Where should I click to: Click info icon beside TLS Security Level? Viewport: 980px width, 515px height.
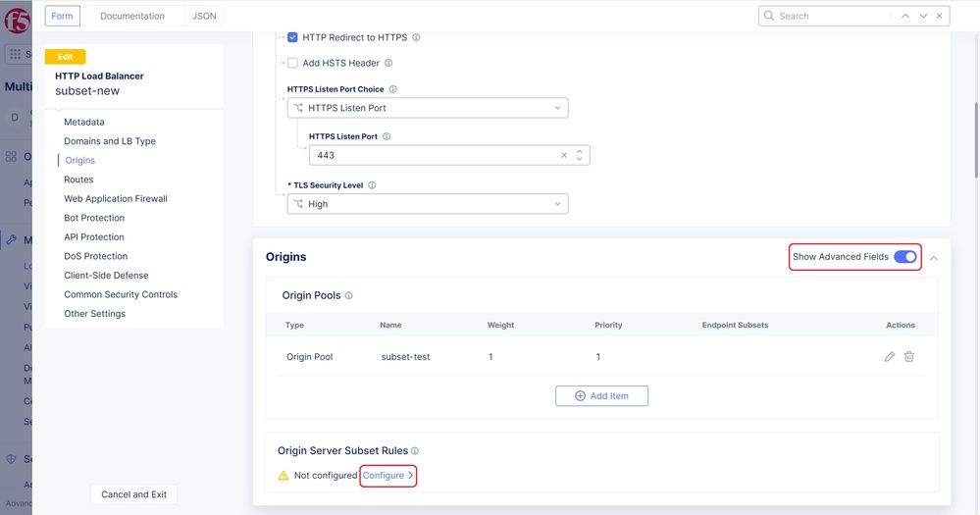tap(372, 185)
